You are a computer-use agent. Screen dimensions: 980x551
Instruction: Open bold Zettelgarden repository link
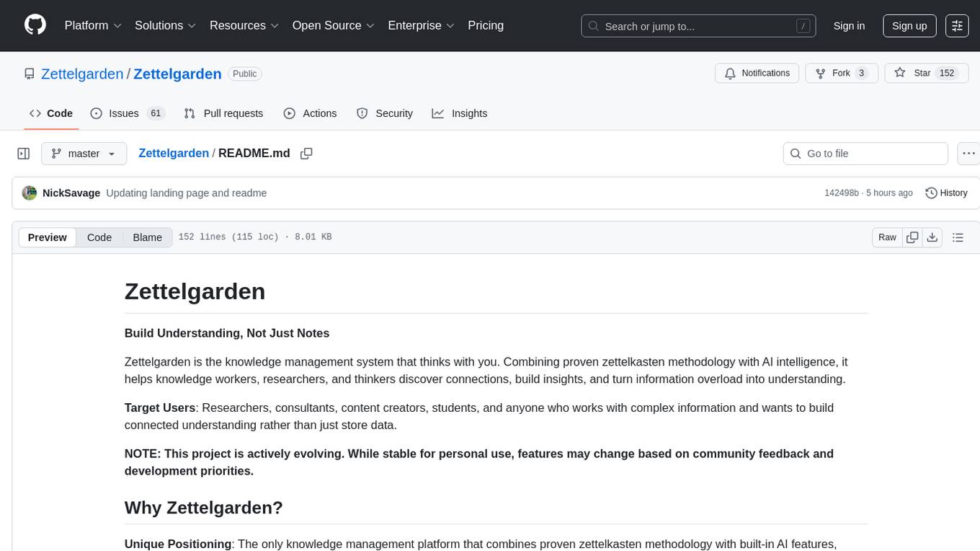177,74
